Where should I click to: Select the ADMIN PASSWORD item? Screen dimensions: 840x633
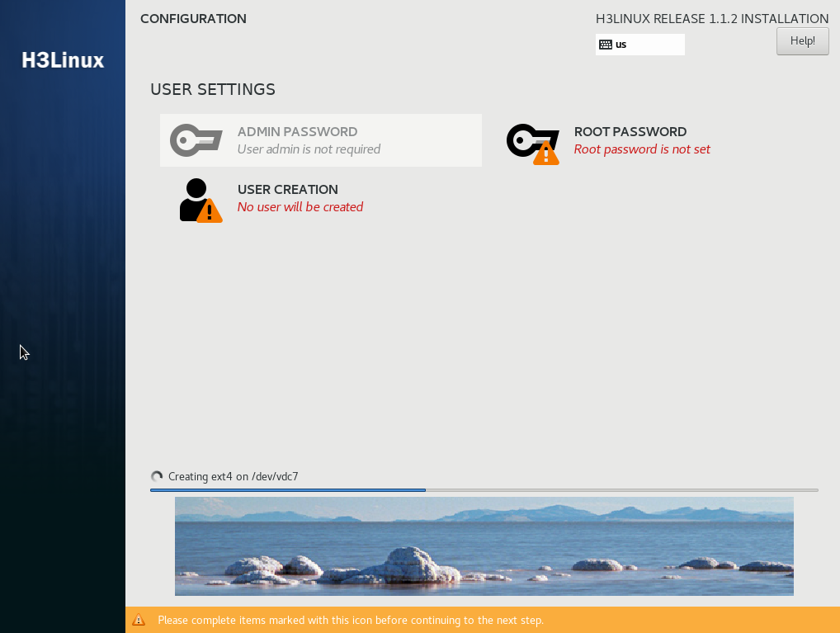coord(321,140)
